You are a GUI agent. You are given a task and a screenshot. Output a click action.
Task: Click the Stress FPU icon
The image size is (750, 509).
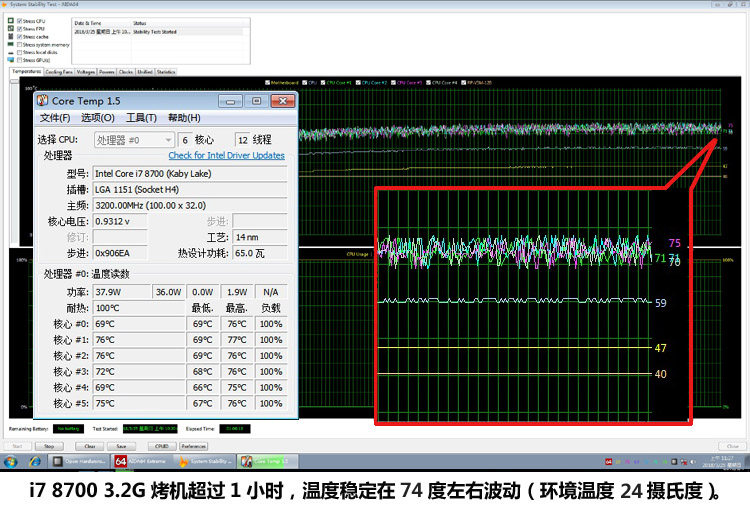[11, 28]
